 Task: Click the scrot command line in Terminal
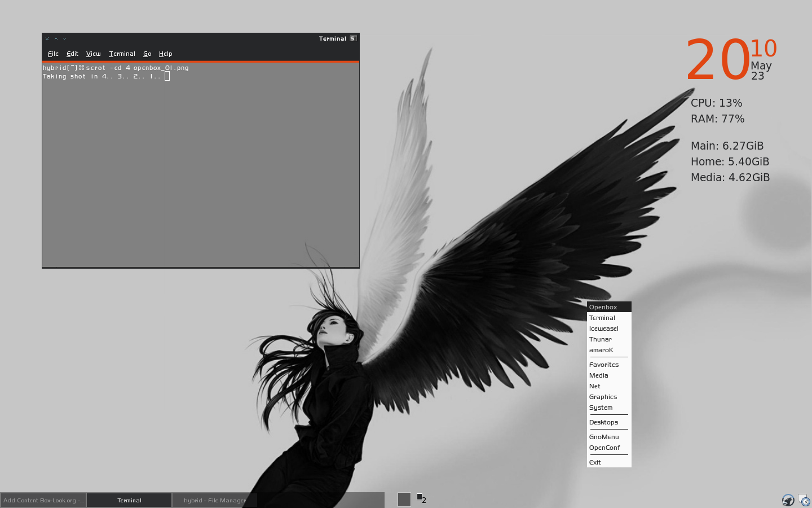click(116, 68)
